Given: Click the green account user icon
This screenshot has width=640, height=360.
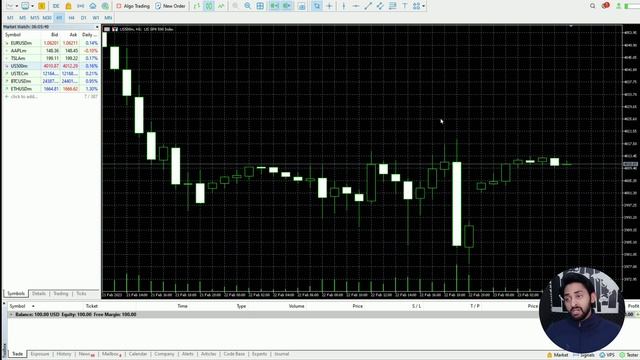Looking at the screenshot, I should click(619, 6).
